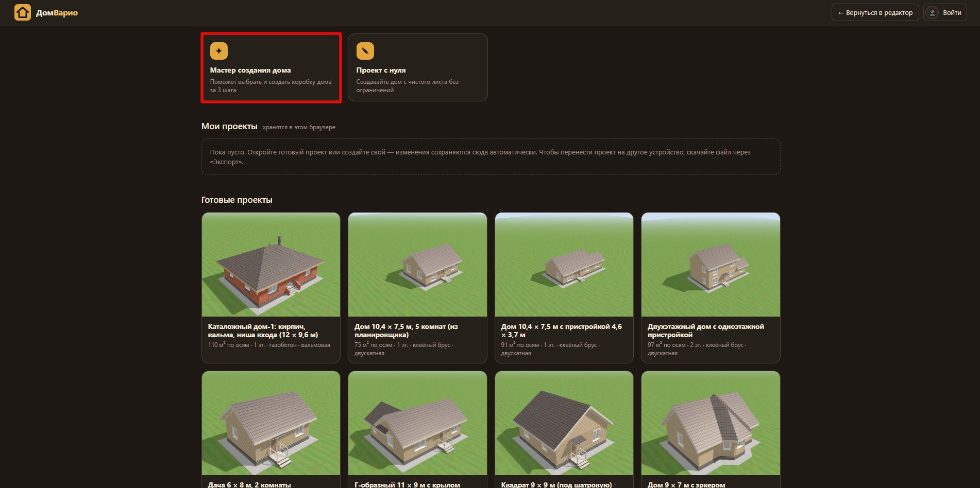Click the empty projects message Пока пусто

491,157
